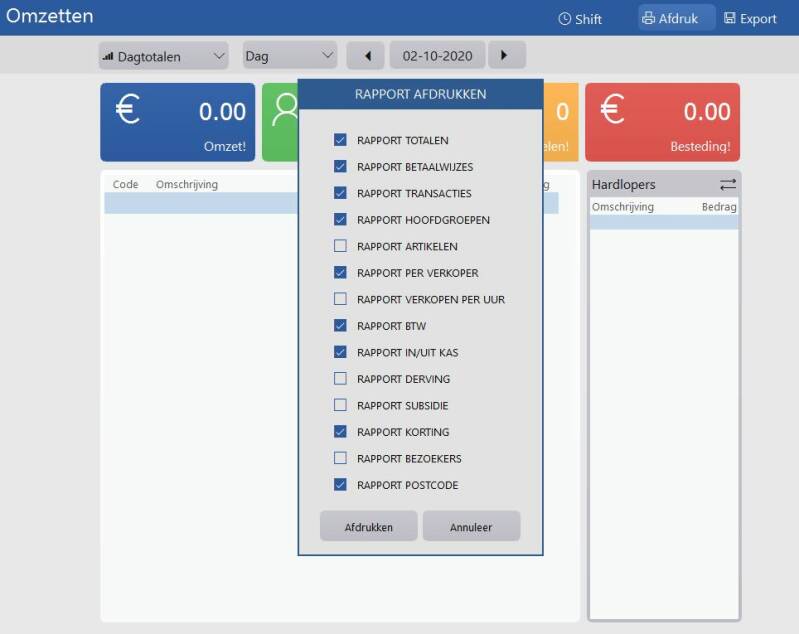Open the Shift menu item
Image resolution: width=799 pixels, height=634 pixels.
pos(580,19)
